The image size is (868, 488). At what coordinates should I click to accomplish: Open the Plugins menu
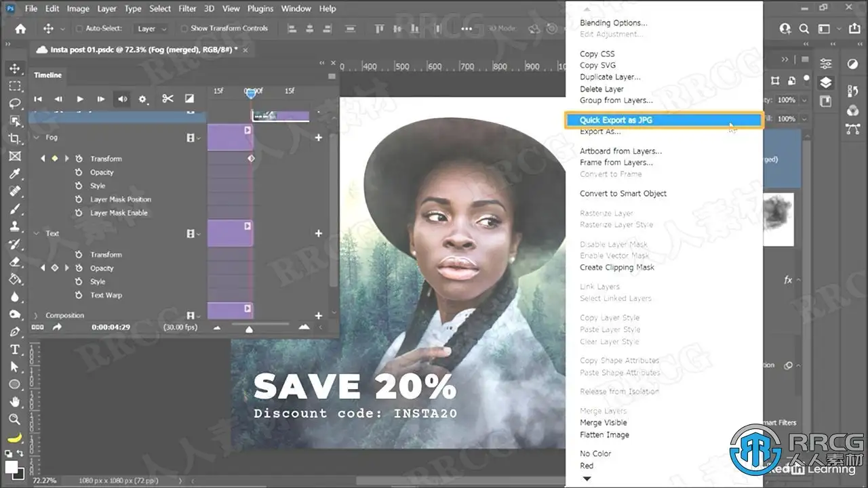pyautogui.click(x=259, y=9)
